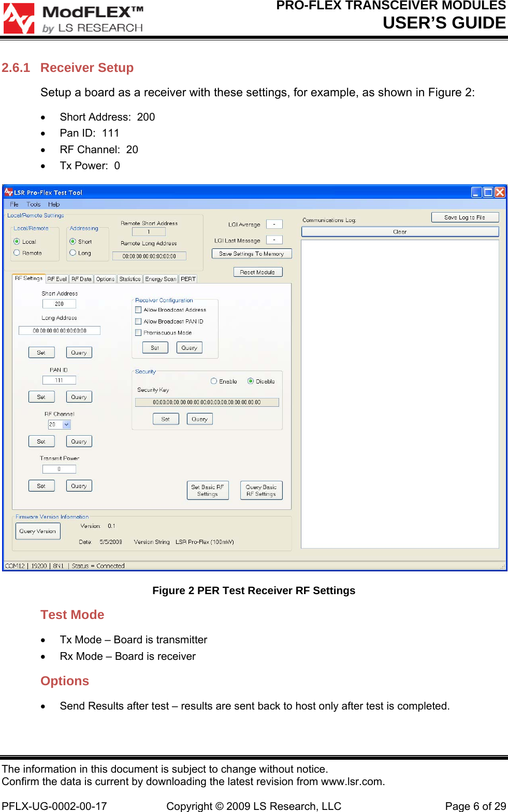
Task: Click the Reset Module button
Action: pyautogui.click(x=258, y=272)
